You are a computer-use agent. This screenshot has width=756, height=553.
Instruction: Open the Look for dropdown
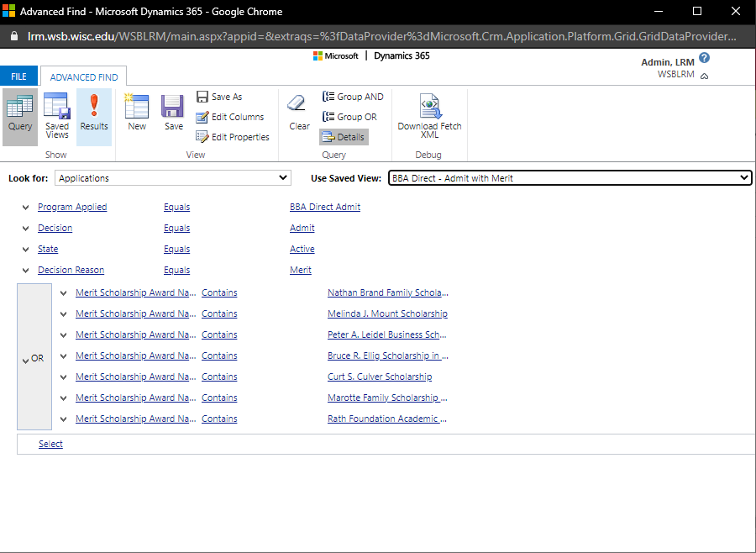point(172,178)
